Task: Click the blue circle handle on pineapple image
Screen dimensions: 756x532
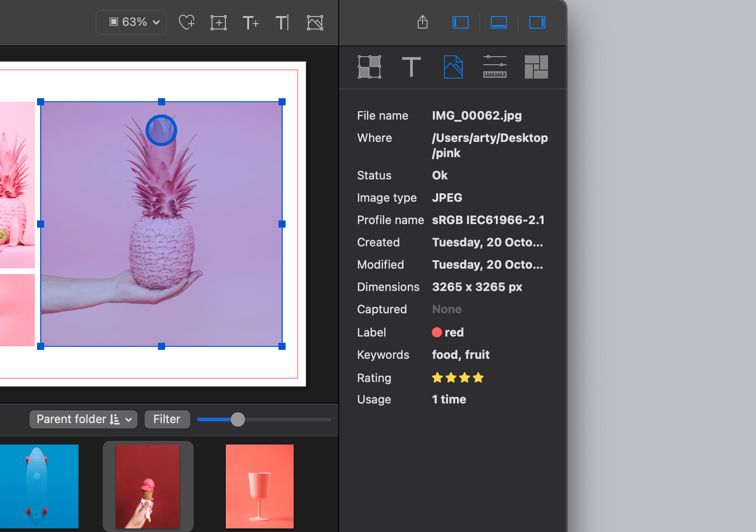Action: click(x=161, y=130)
